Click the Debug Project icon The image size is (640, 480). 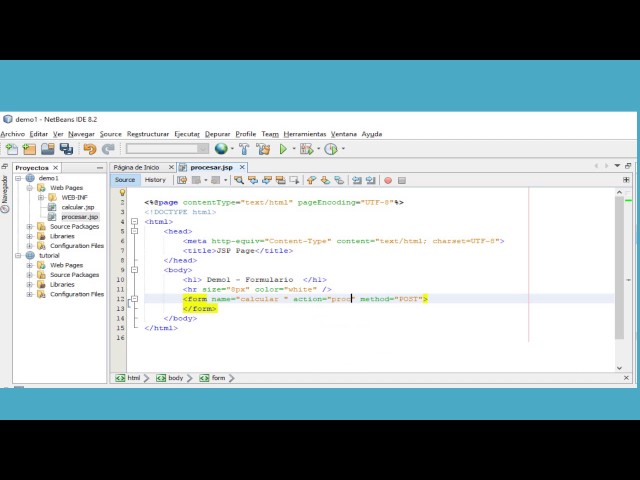(306, 149)
